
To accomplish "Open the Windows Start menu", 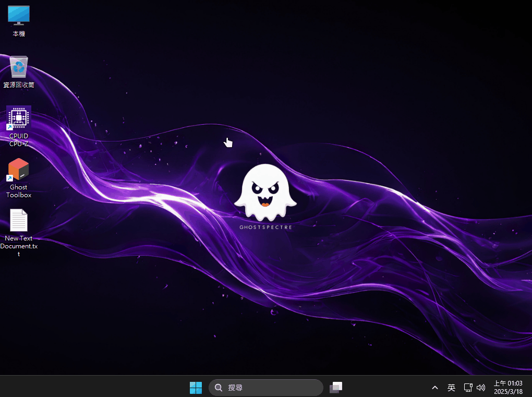I will click(196, 388).
